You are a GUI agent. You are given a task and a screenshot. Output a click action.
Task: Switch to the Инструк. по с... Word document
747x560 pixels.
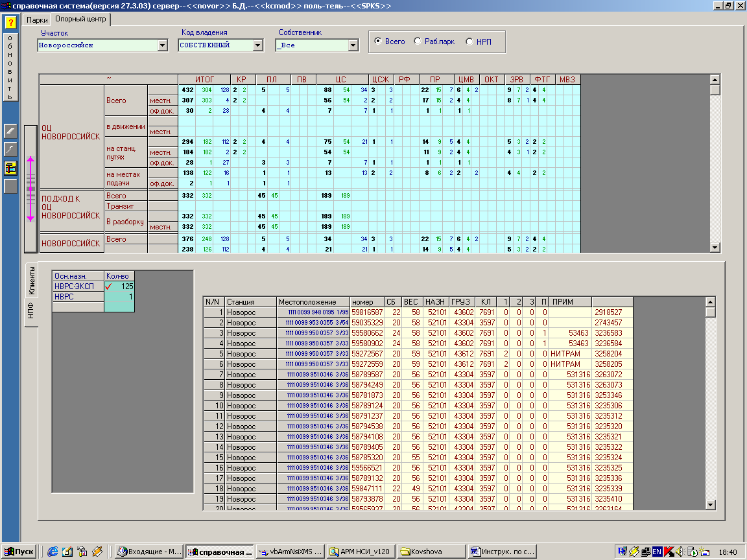coord(502,552)
